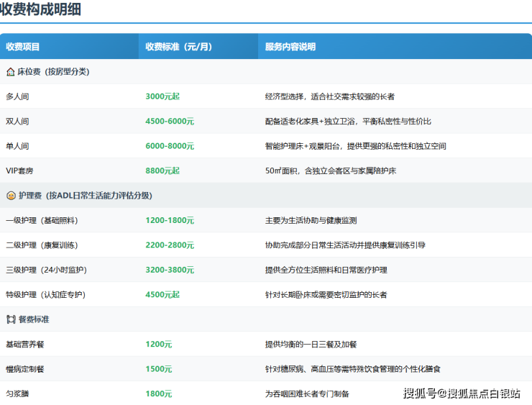Click the 服务内容说明 column header
The height and width of the screenshot is (405, 532).
pyautogui.click(x=290, y=47)
